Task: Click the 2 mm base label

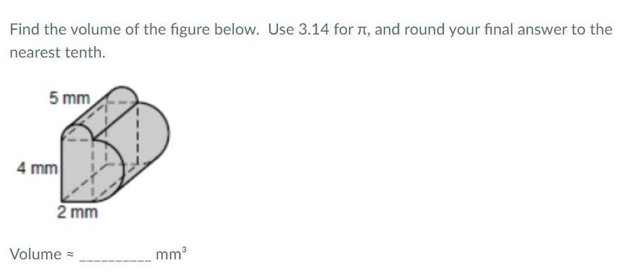Action: coord(77,213)
